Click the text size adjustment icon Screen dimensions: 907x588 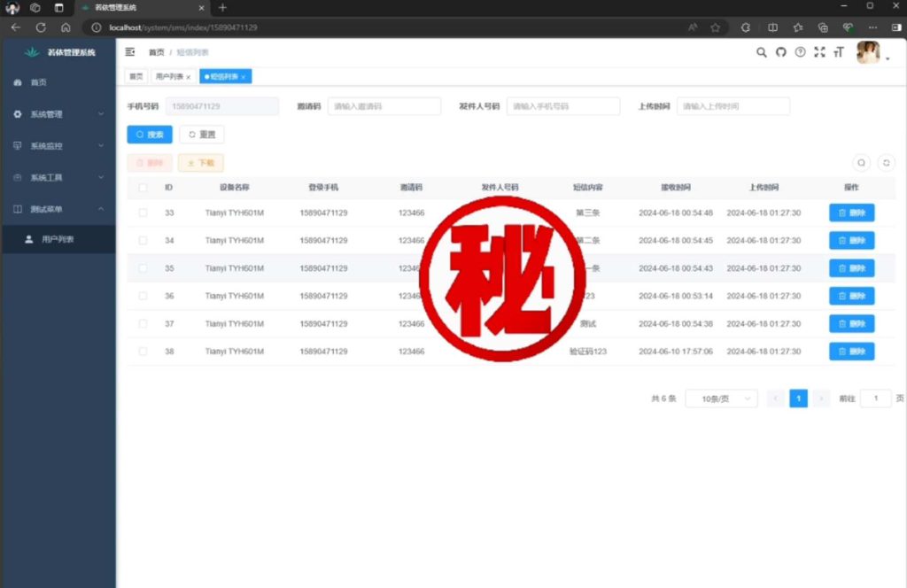[x=838, y=52]
